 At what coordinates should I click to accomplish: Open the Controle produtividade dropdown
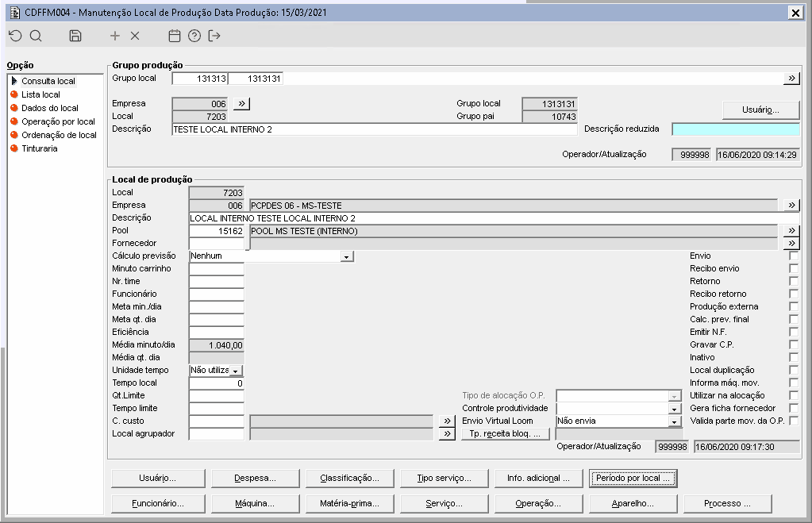pos(674,409)
